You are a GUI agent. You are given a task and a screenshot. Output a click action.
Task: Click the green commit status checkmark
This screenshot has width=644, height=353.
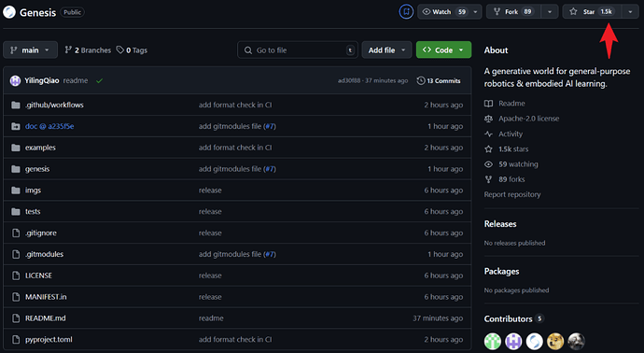coord(99,81)
